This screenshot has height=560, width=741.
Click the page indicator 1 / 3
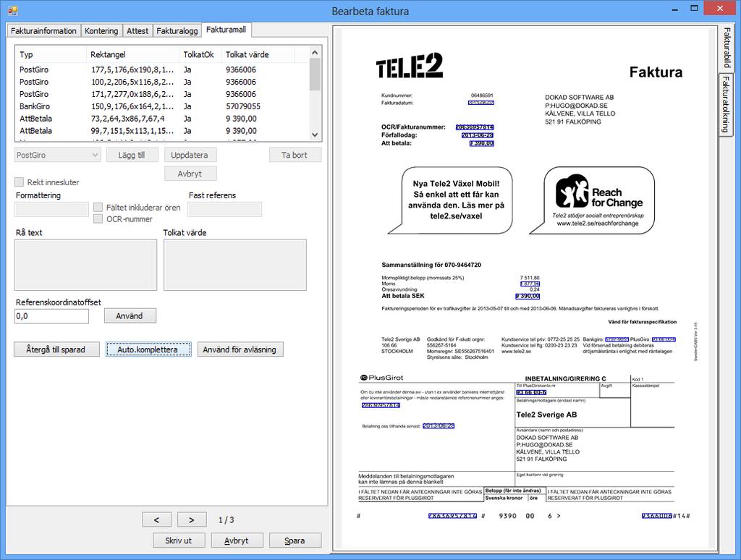click(x=226, y=519)
